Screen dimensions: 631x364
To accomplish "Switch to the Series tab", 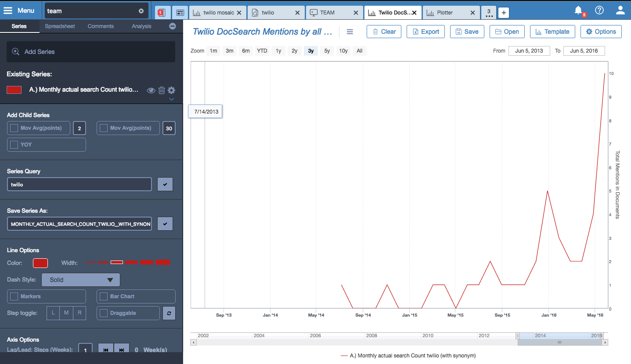I will coord(19,26).
